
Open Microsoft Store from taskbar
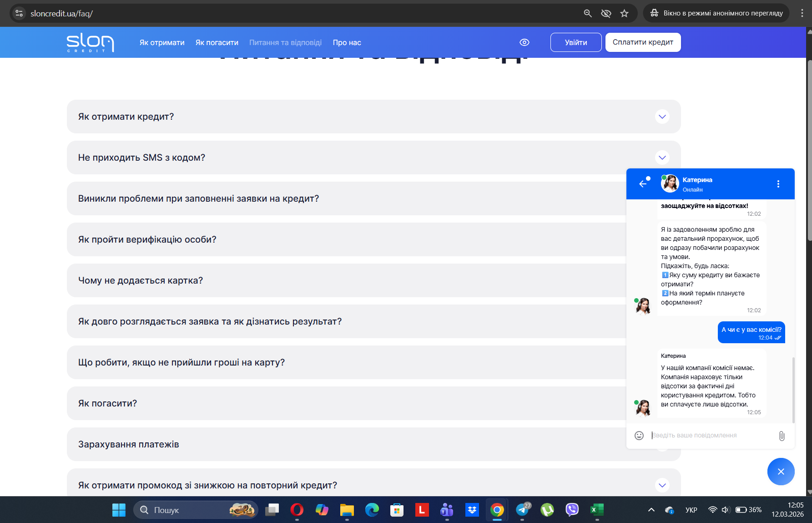point(397,510)
